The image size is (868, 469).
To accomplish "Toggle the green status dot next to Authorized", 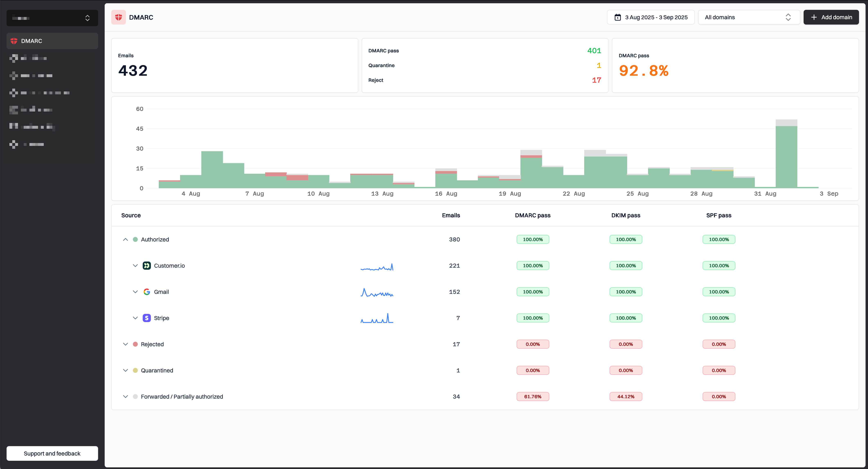I will click(x=136, y=239).
